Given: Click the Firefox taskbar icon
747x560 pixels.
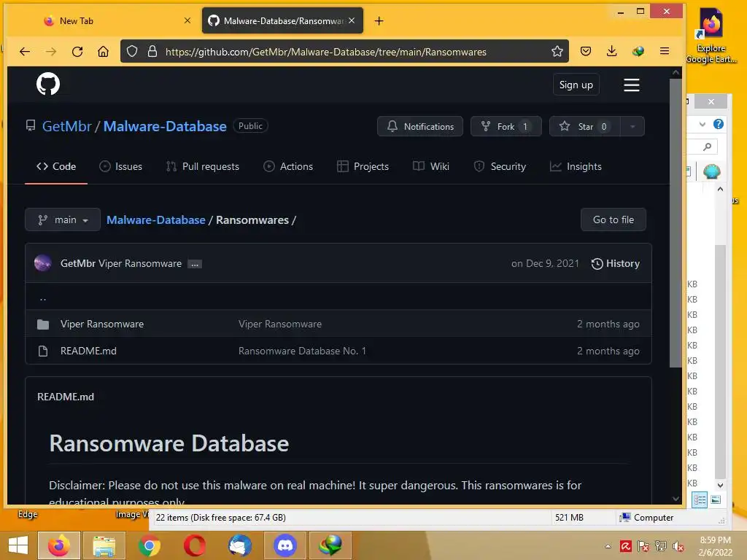Looking at the screenshot, I should click(x=58, y=545).
